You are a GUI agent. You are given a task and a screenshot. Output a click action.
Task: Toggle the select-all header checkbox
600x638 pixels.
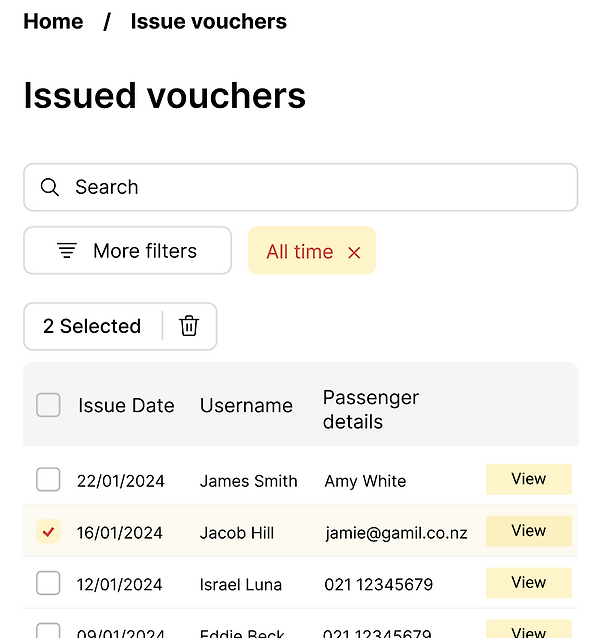[x=48, y=405]
